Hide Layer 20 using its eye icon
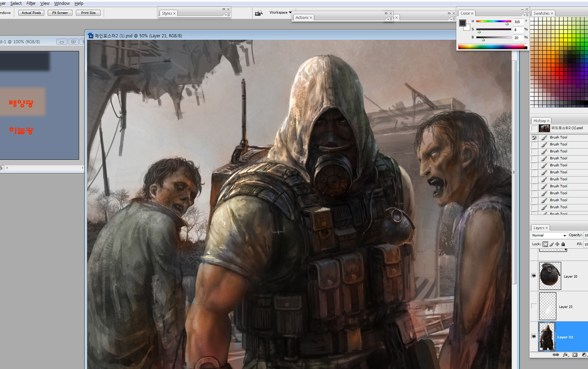Viewport: 588px width, 369px height. pyautogui.click(x=534, y=276)
